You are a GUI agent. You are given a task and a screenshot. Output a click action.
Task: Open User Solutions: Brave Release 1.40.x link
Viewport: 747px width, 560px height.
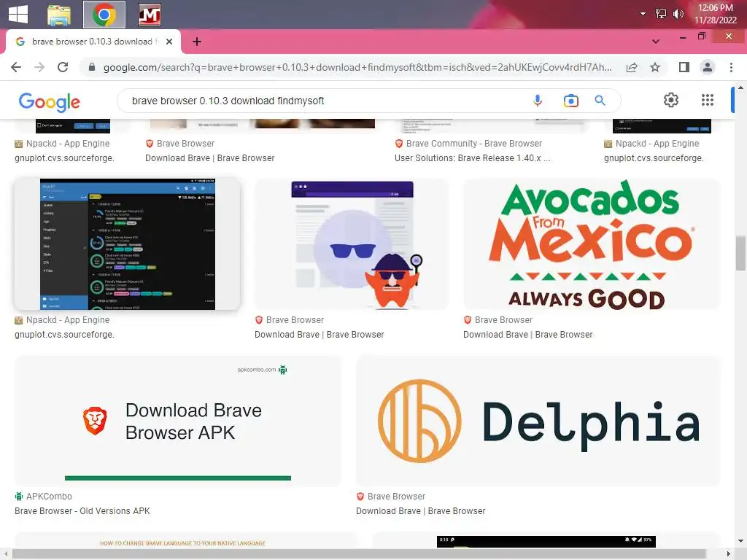pos(473,158)
